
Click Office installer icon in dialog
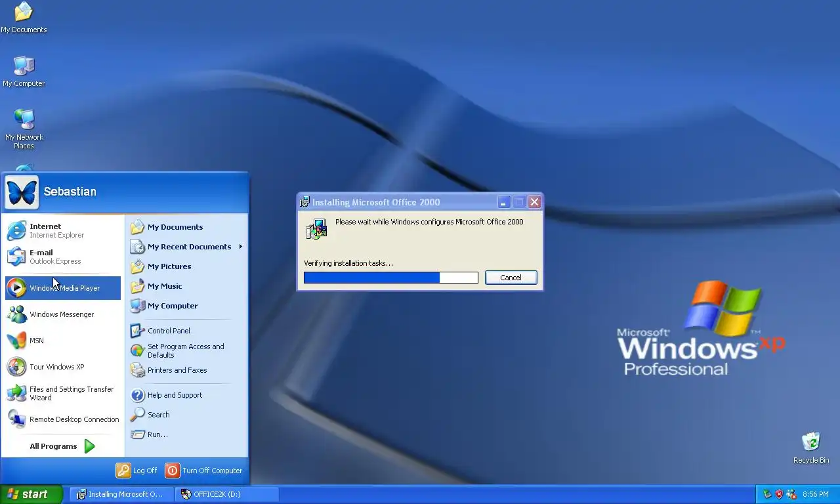[x=316, y=228]
